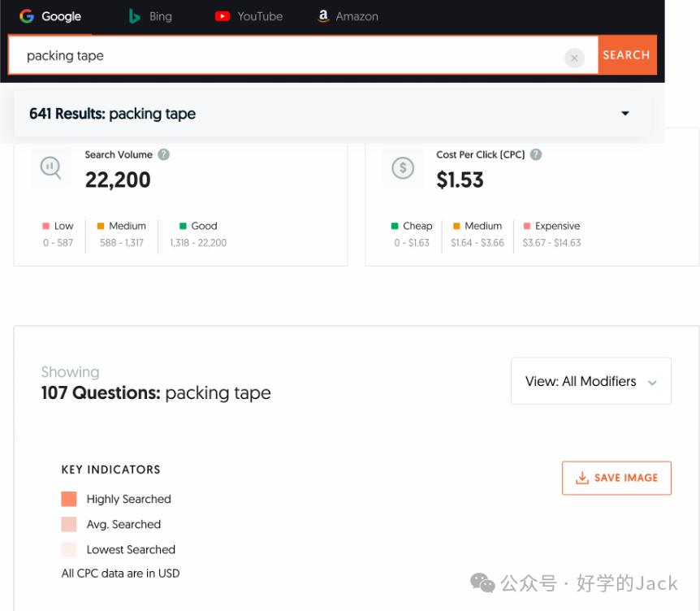This screenshot has width=700, height=611.
Task: Open the View All Modifiers dropdown
Action: click(590, 380)
